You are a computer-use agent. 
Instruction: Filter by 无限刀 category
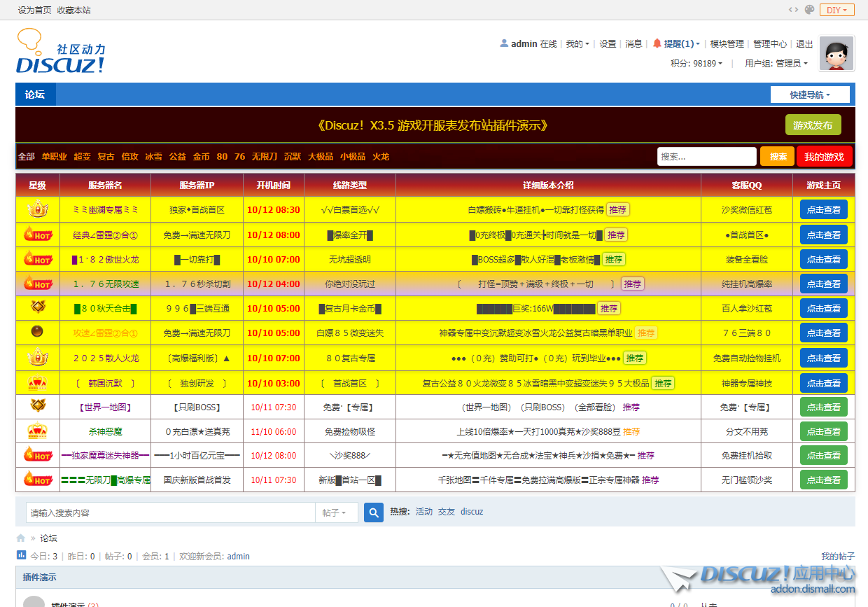tap(265, 156)
